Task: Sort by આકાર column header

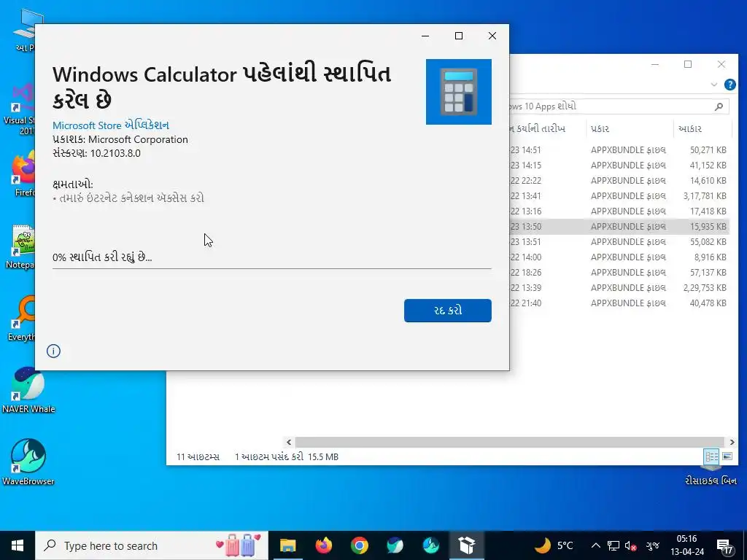Action: click(703, 128)
